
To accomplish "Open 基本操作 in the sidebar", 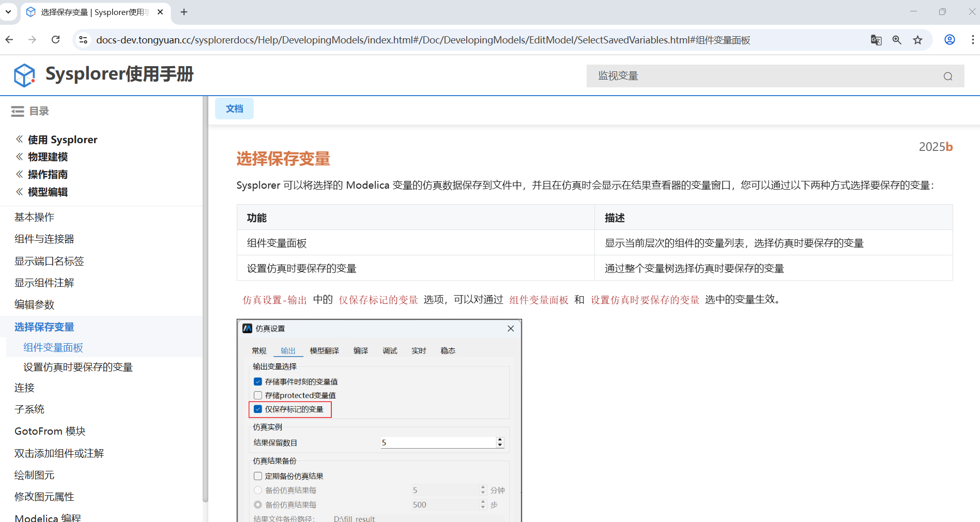I will (34, 217).
